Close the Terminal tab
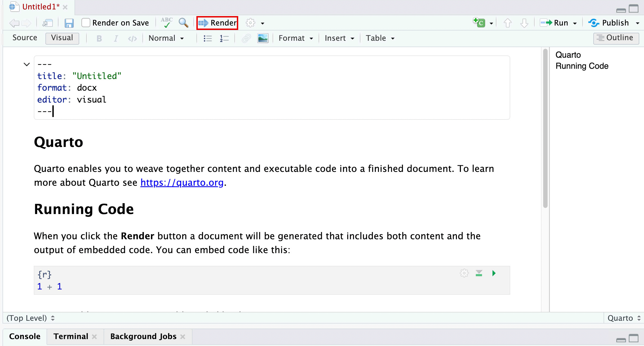This screenshot has height=346, width=644. [x=94, y=337]
